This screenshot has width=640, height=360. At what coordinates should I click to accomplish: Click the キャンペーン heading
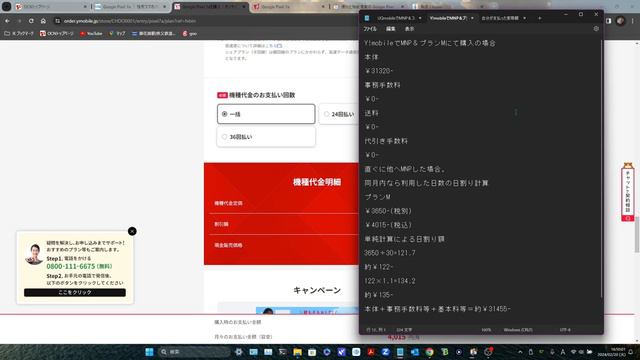pos(317,290)
